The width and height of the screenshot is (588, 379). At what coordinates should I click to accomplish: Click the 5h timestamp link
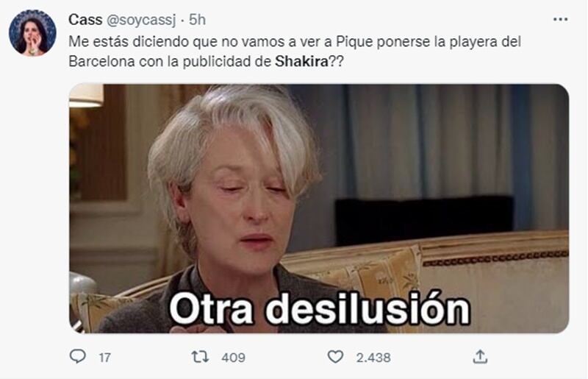[197, 20]
